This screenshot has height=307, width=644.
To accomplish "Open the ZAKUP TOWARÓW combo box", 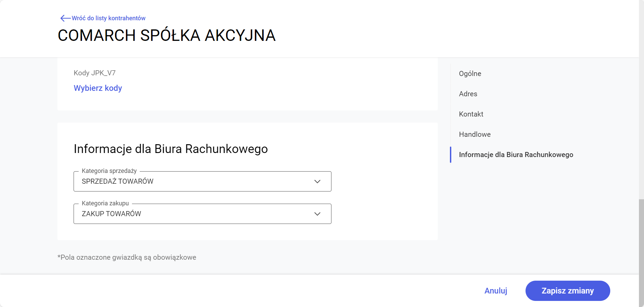I will point(196,214).
